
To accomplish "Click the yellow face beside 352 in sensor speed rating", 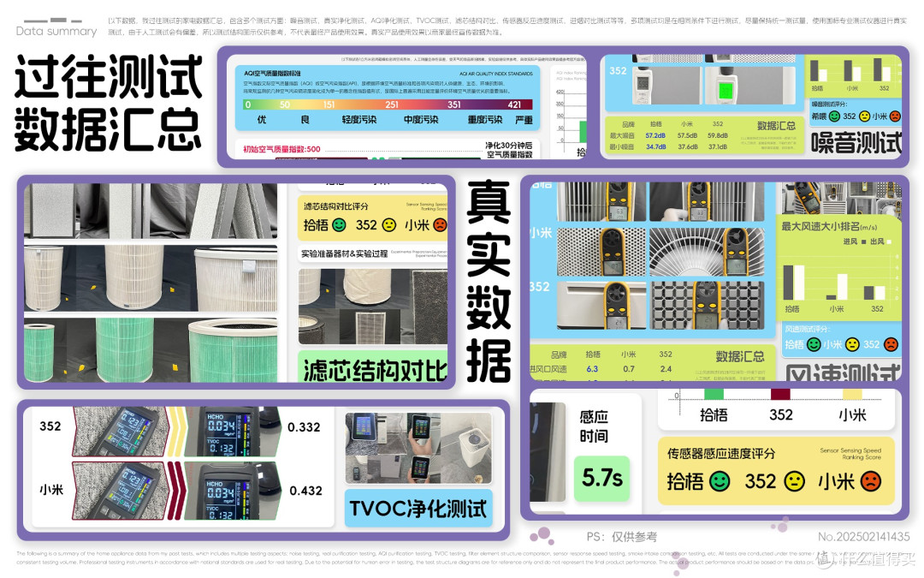I will coord(794,482).
